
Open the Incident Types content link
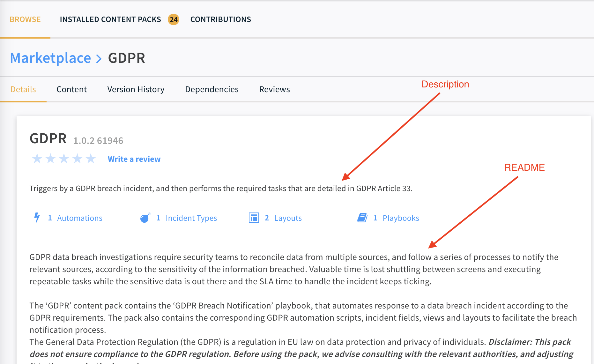tap(191, 218)
